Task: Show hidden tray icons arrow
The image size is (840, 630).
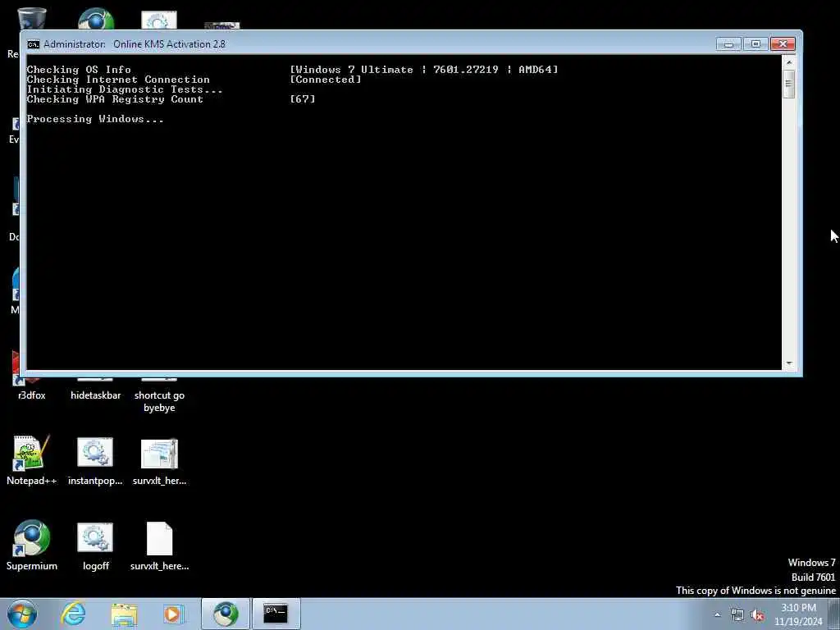Action: click(x=717, y=615)
